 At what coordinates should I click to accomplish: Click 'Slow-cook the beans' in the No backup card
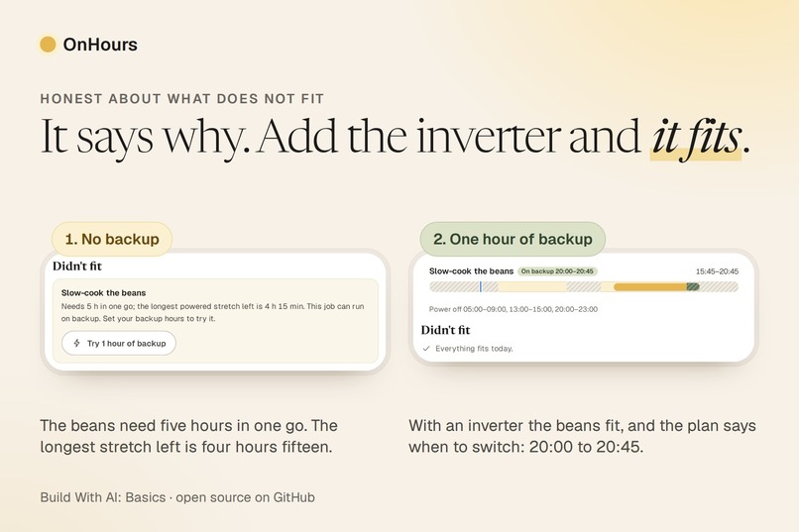click(103, 292)
